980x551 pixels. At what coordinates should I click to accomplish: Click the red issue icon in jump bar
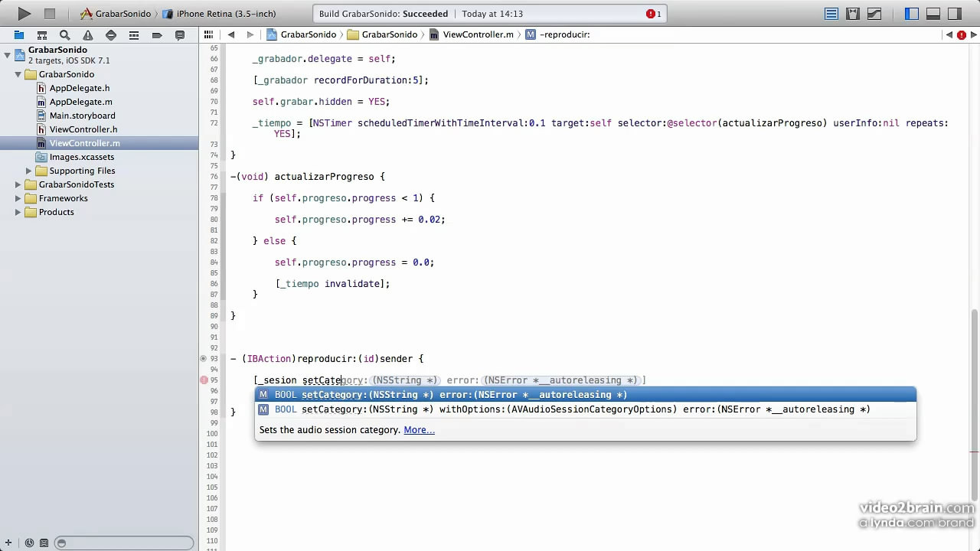click(962, 34)
